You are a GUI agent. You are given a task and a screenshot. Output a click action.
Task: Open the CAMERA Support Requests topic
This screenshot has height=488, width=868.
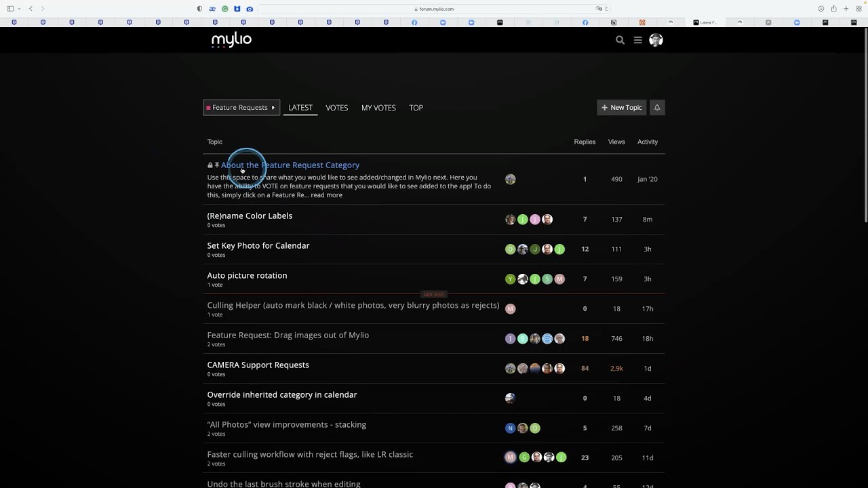[x=258, y=365]
